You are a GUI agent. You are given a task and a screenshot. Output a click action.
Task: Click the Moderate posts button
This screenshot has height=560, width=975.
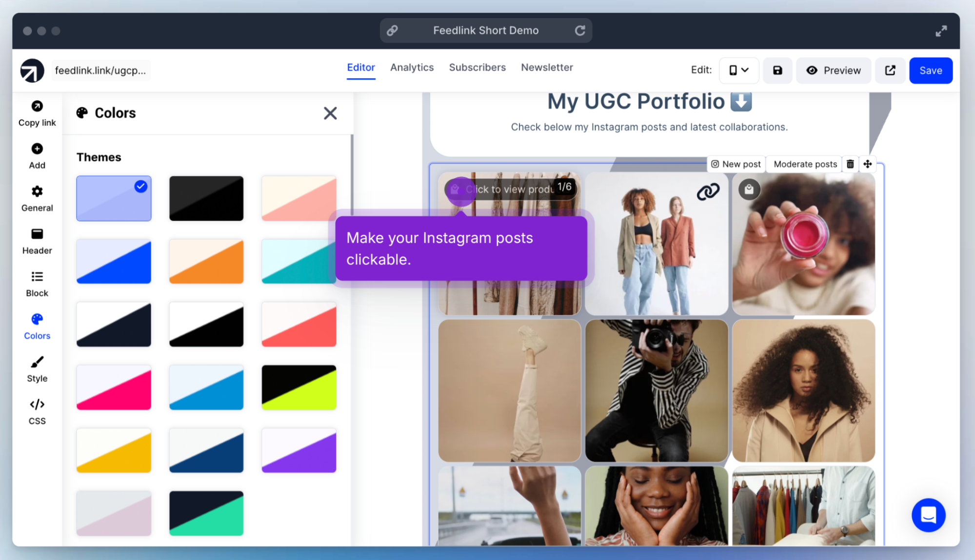[805, 164]
